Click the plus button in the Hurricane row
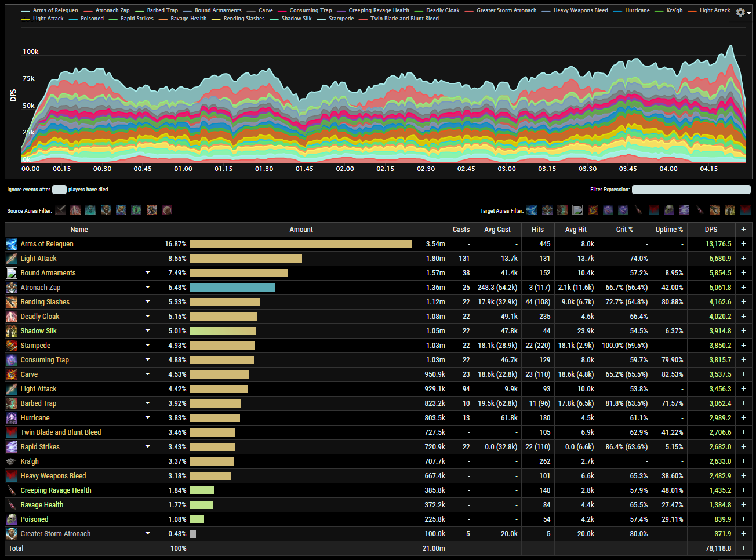The height and width of the screenshot is (560, 756). tap(743, 418)
